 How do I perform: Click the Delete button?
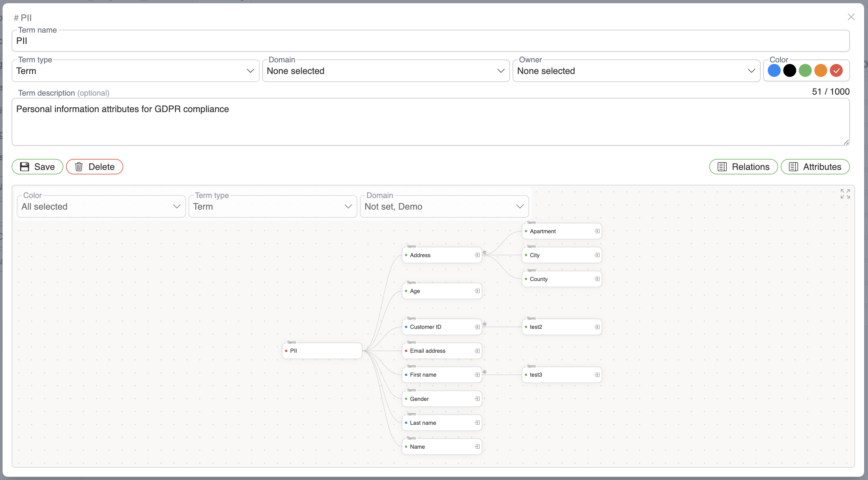coord(95,167)
